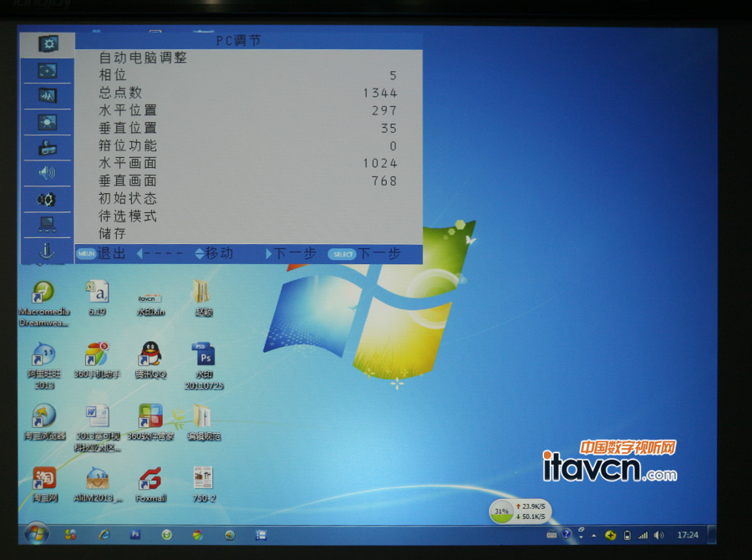Launch 360软件管家 desktop shortcut
This screenshot has height=560, width=752.
[x=150, y=422]
